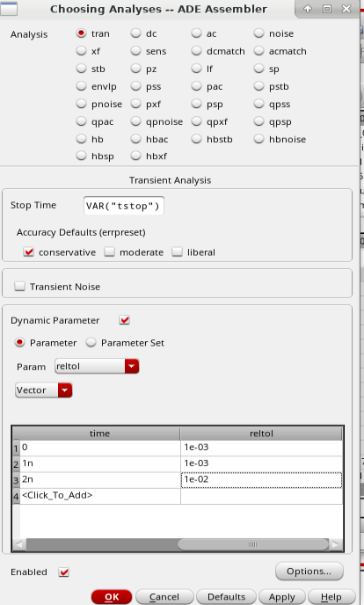The image size is (364, 605).
Task: Uncheck the Dynamic Parameter checkbox
Action: pyautogui.click(x=125, y=320)
